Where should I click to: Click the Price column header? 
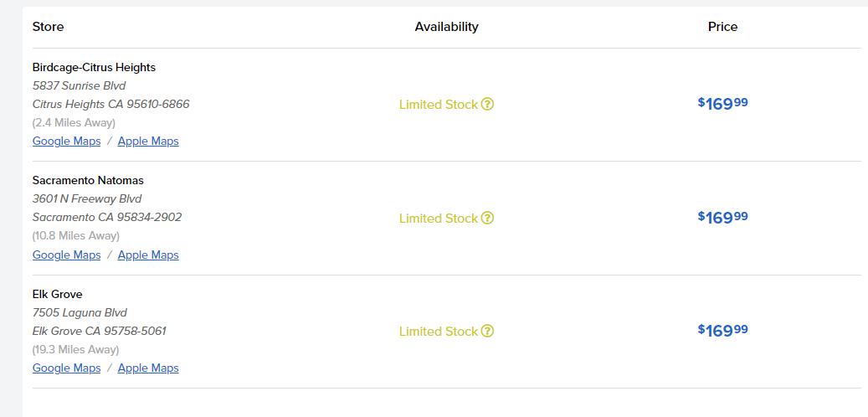(x=722, y=27)
